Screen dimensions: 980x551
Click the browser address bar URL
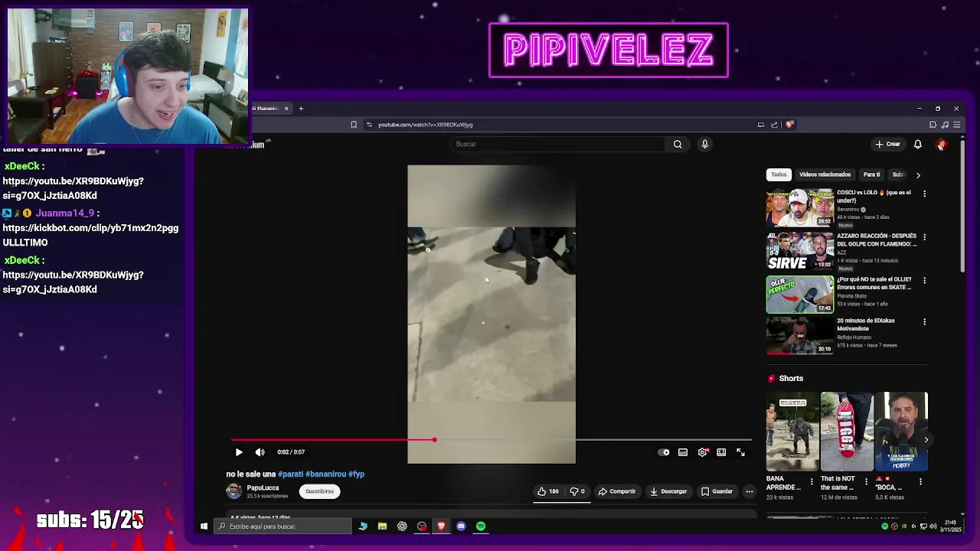[425, 125]
